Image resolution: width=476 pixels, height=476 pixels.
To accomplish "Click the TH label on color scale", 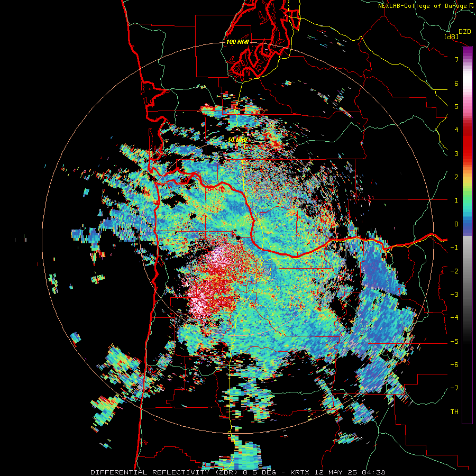I will (x=454, y=412).
